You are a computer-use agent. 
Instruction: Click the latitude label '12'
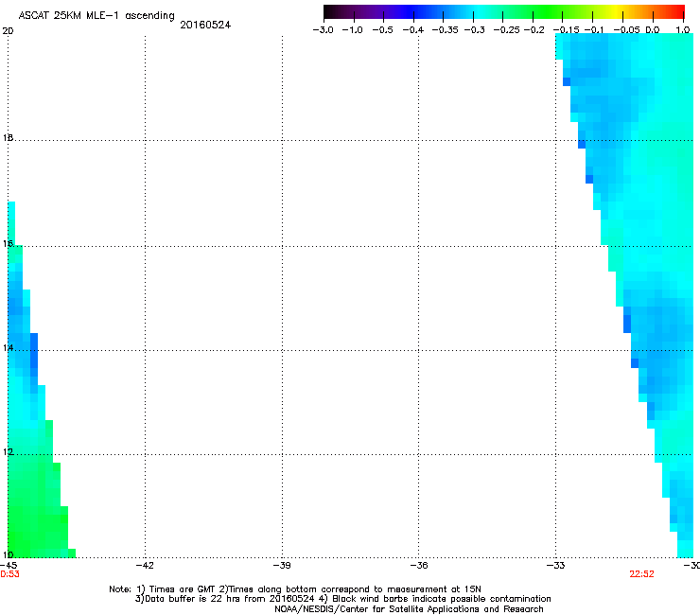[x=8, y=452]
